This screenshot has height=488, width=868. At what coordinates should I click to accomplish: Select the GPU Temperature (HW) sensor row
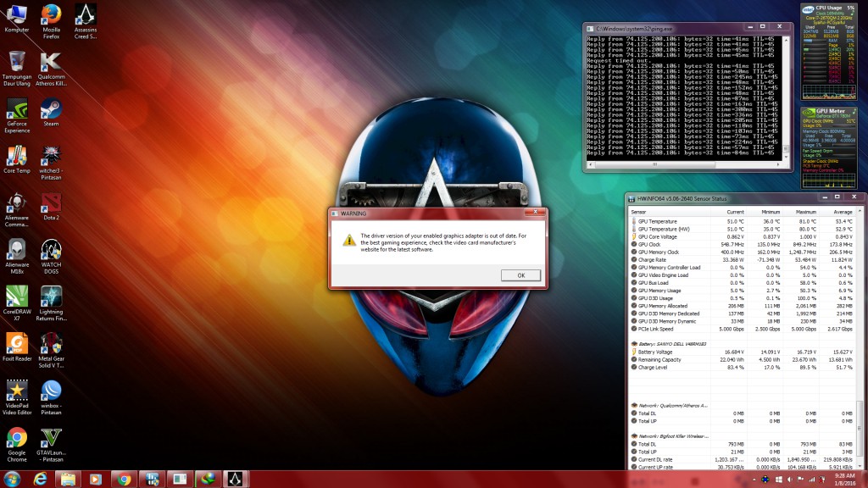pyautogui.click(x=742, y=229)
